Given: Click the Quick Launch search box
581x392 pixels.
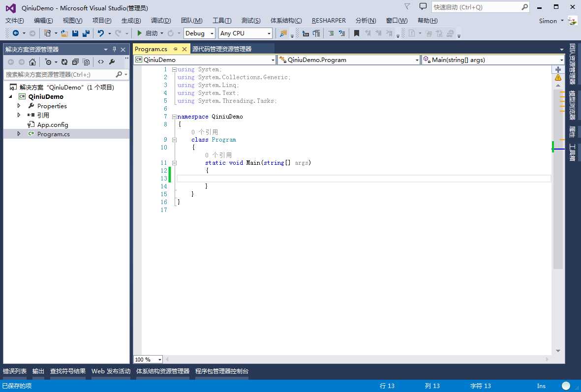Looking at the screenshot, I should coord(480,7).
